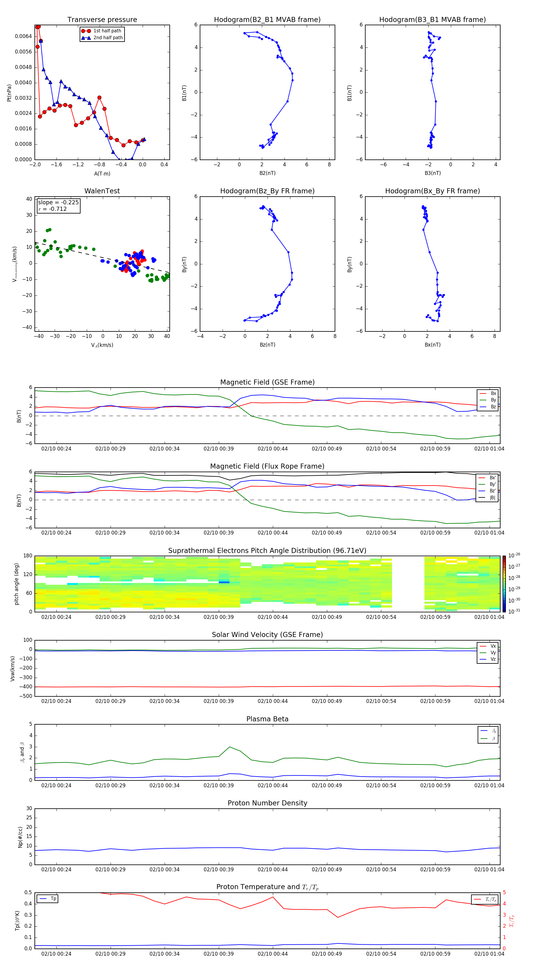Click the white data gap in pitch angle plot
Image resolution: width=535 pixels, height=980 pixels.
[408, 584]
